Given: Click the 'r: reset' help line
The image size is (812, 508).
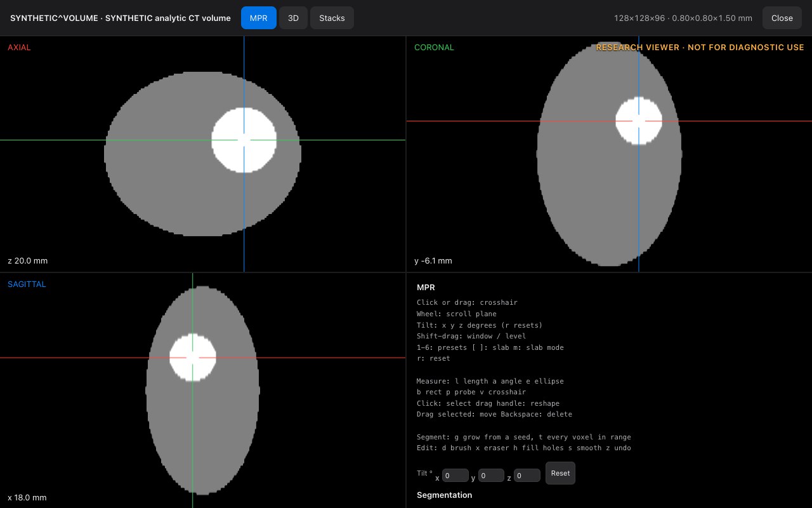Looking at the screenshot, I should pyautogui.click(x=433, y=358).
